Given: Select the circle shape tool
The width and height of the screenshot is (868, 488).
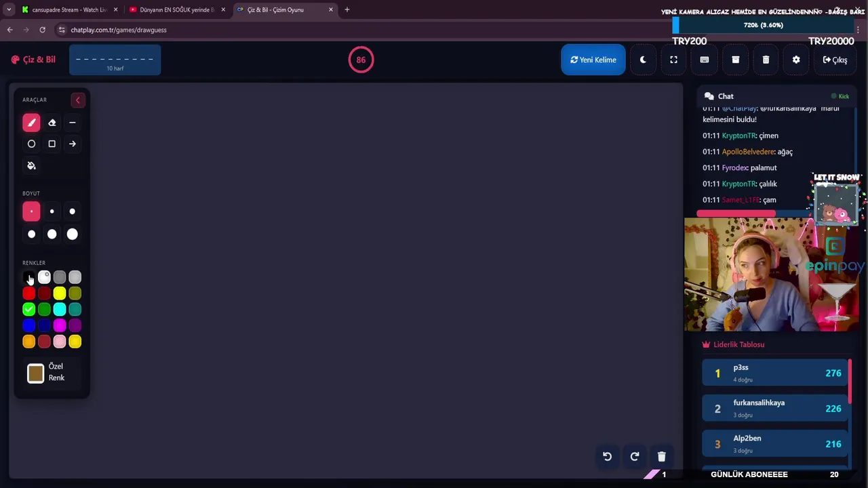Looking at the screenshot, I should coord(31,144).
